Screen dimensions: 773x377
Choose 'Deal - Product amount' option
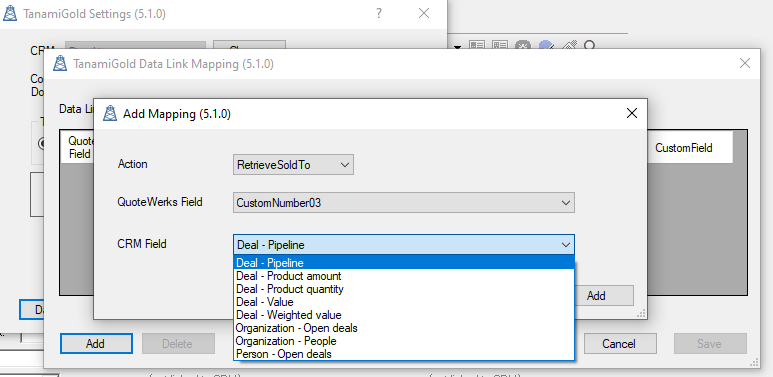[x=404, y=275]
